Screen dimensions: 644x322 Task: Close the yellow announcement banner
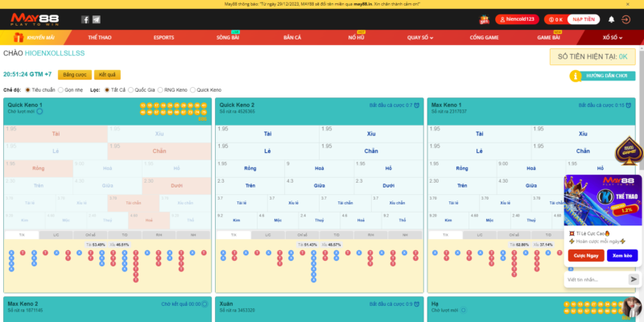pos(627,4)
